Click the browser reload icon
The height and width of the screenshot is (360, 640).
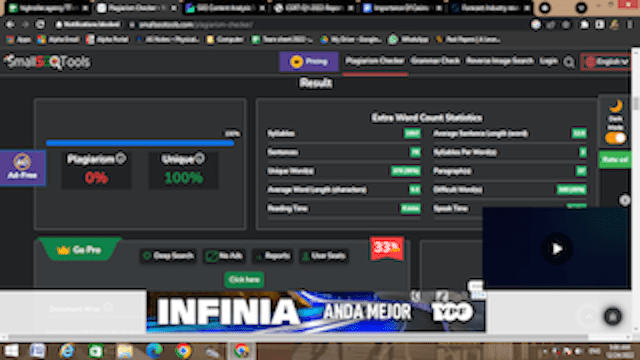click(40, 24)
